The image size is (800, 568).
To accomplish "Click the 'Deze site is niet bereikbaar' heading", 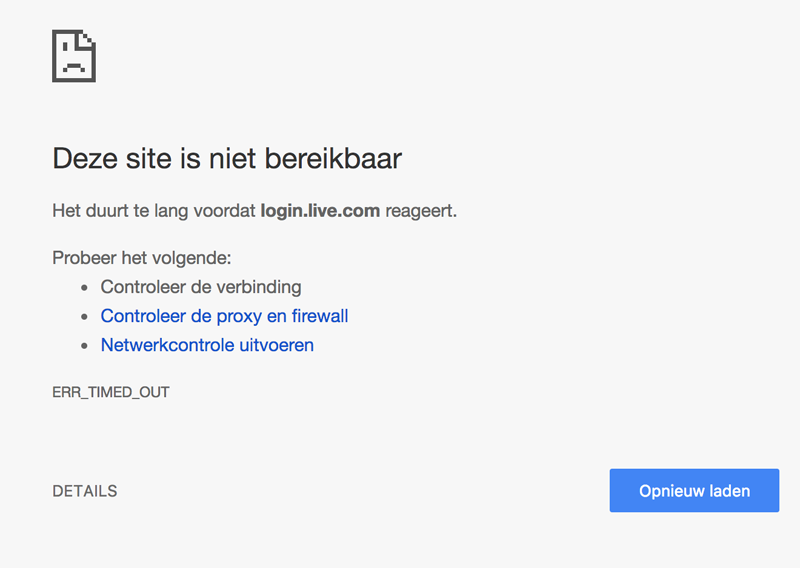I will click(x=227, y=159).
